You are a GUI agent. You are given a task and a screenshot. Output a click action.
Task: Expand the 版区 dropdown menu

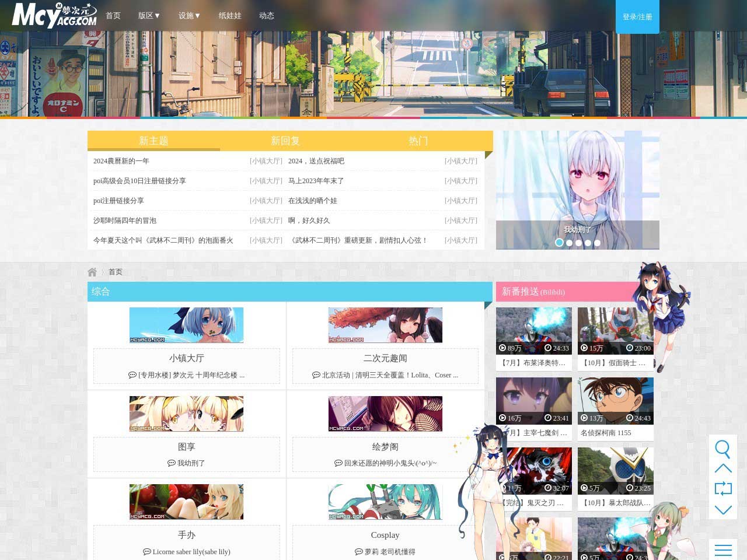[149, 16]
